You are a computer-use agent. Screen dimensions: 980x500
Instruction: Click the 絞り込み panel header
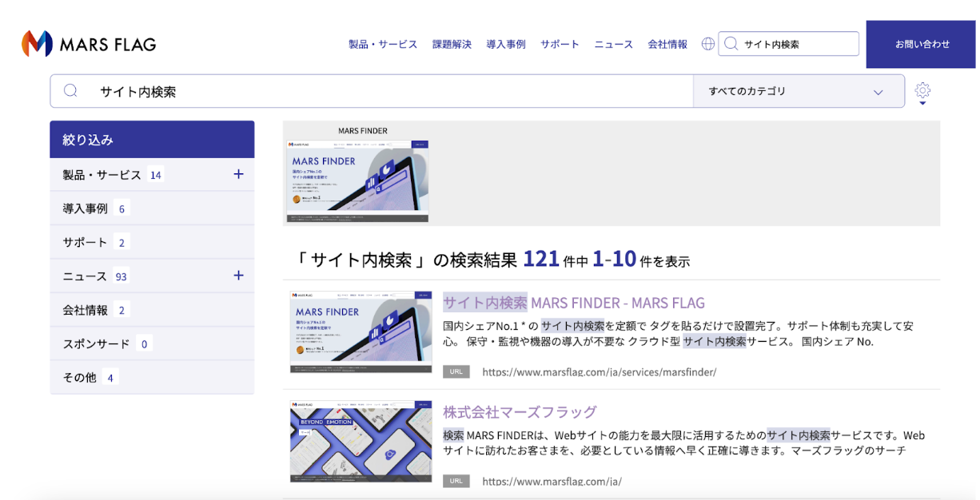152,140
